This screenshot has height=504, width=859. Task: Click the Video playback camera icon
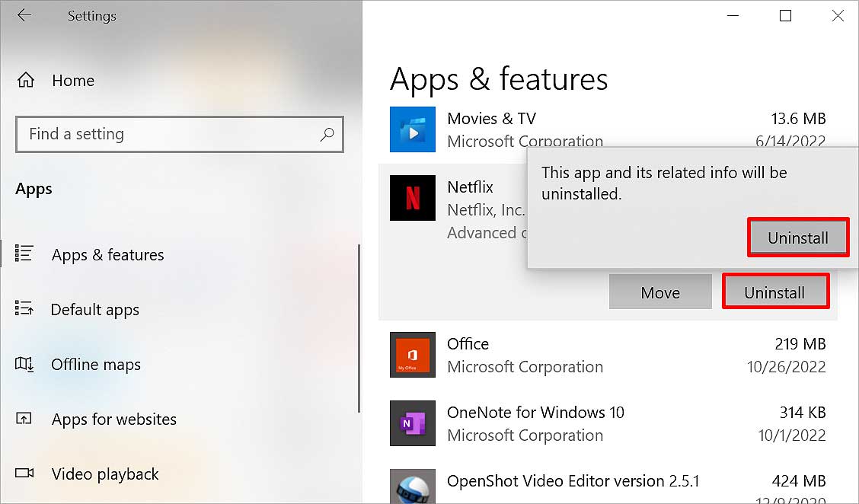pos(24,473)
